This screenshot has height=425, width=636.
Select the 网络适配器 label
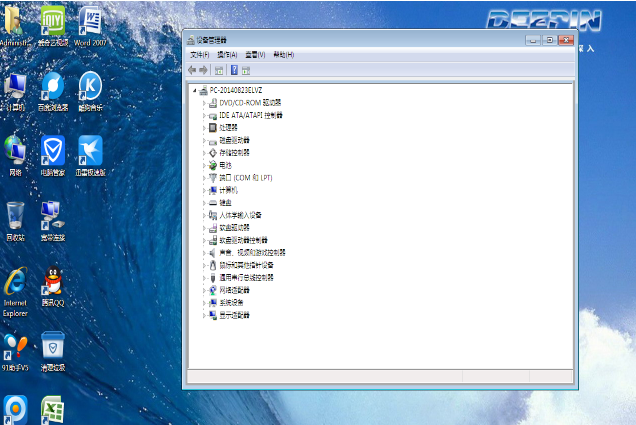click(x=234, y=290)
